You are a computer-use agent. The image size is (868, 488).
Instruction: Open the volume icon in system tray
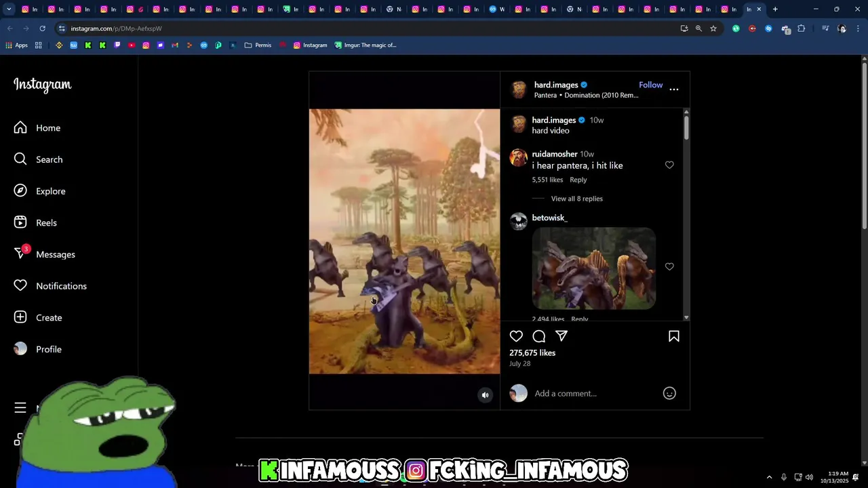click(x=809, y=477)
